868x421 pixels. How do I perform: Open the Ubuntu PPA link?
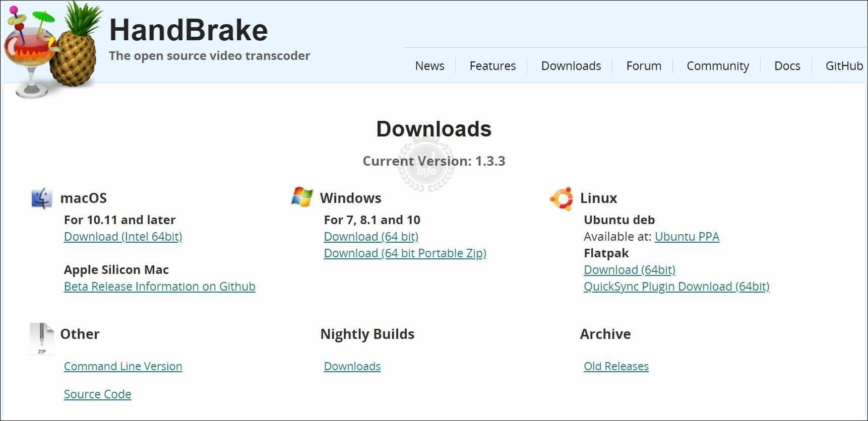[687, 237]
